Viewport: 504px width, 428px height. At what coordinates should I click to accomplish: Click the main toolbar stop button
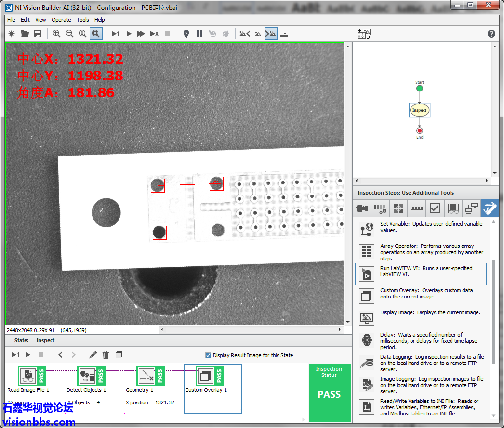(x=168, y=34)
